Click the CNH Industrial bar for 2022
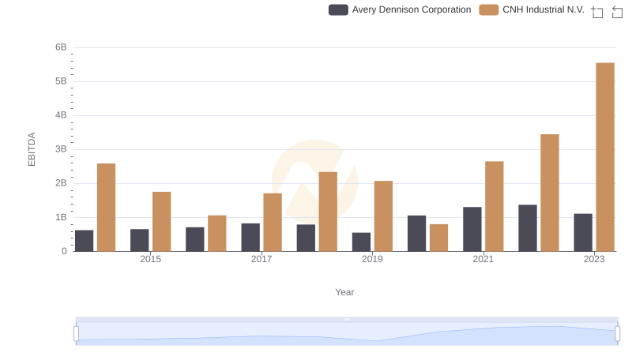 click(550, 193)
